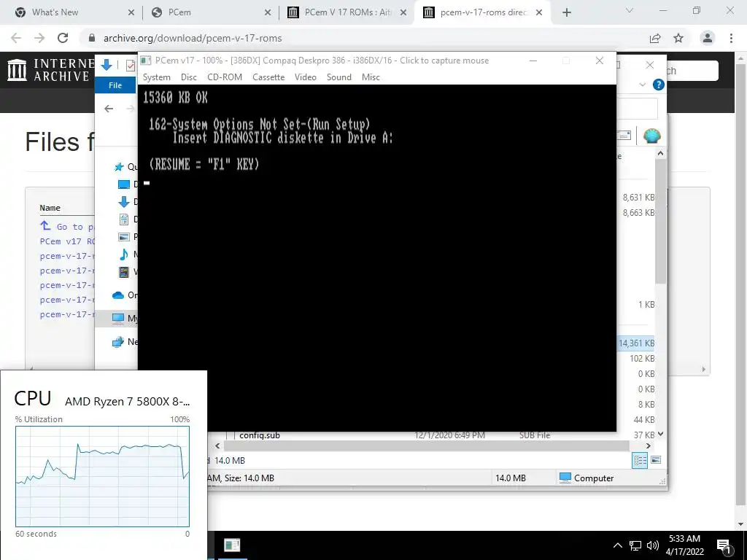Image resolution: width=747 pixels, height=560 pixels.
Task: Click the PCem v17 RO link on archive page
Action: [x=67, y=241]
